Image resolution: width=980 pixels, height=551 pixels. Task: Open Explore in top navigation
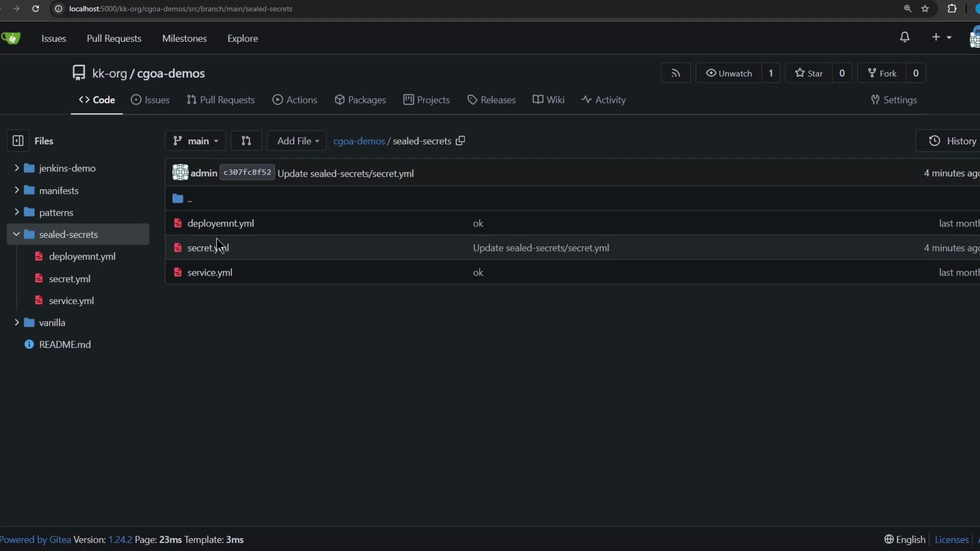[242, 38]
